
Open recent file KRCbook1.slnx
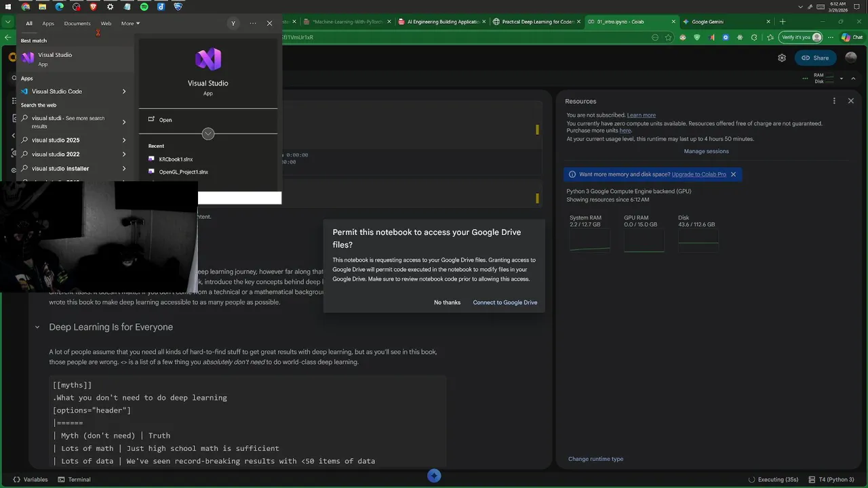tap(176, 159)
